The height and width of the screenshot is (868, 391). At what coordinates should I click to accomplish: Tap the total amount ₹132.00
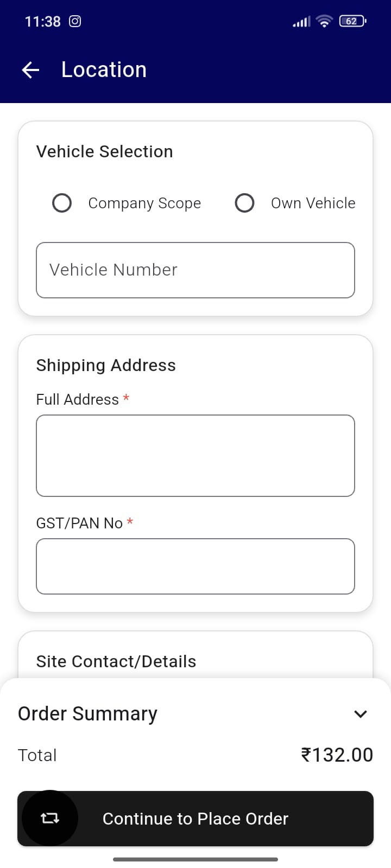coord(337,755)
